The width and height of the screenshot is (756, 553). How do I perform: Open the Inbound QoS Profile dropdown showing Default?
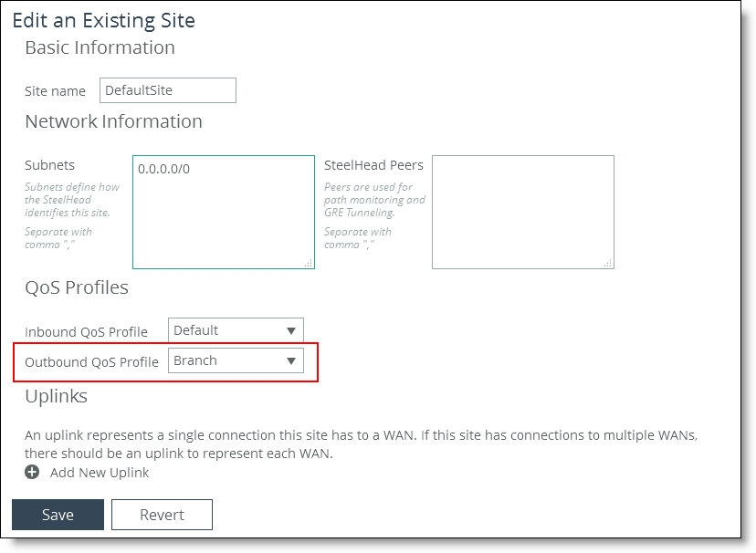[236, 330]
